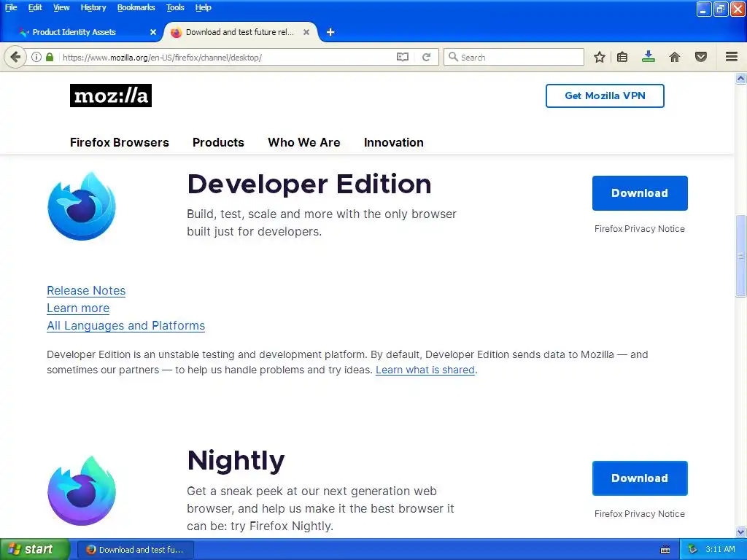Viewport: 747px width, 560px height.
Task: Click the Mozilla logo
Action: coord(111,96)
